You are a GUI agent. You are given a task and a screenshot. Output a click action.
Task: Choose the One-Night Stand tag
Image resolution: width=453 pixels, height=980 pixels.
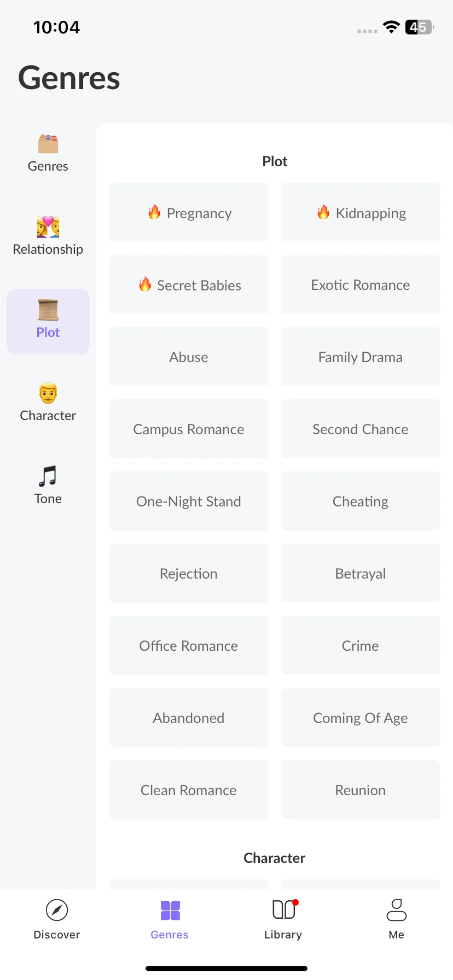(x=189, y=501)
